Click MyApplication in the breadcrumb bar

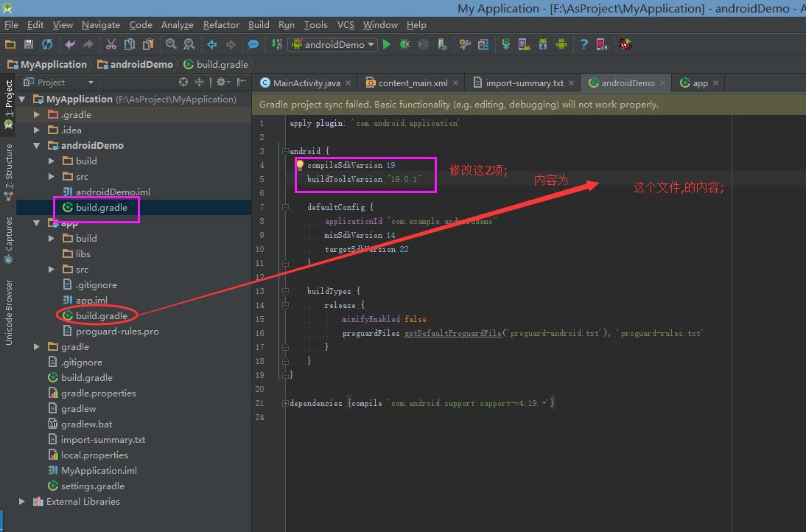tap(47, 64)
